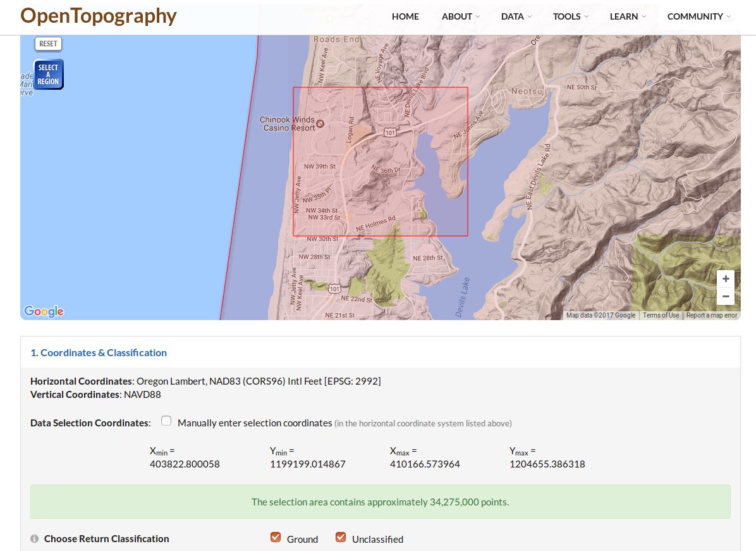Open the Community menu
Image resolution: width=756 pixels, height=551 pixels.
click(698, 16)
